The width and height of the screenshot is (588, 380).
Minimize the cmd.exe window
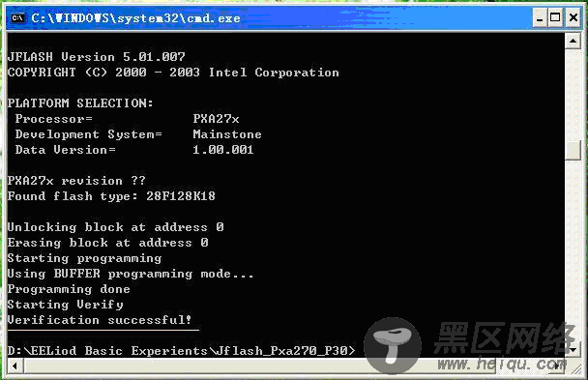click(x=540, y=18)
